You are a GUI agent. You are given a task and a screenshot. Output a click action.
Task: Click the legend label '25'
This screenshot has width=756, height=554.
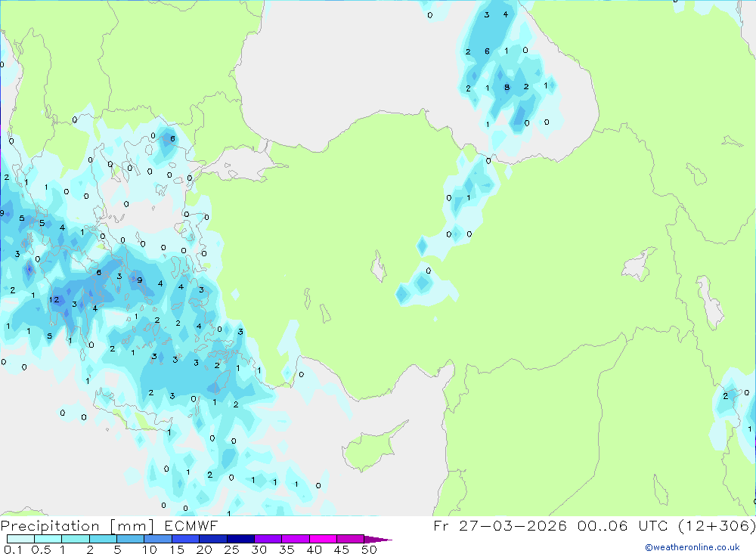231,549
